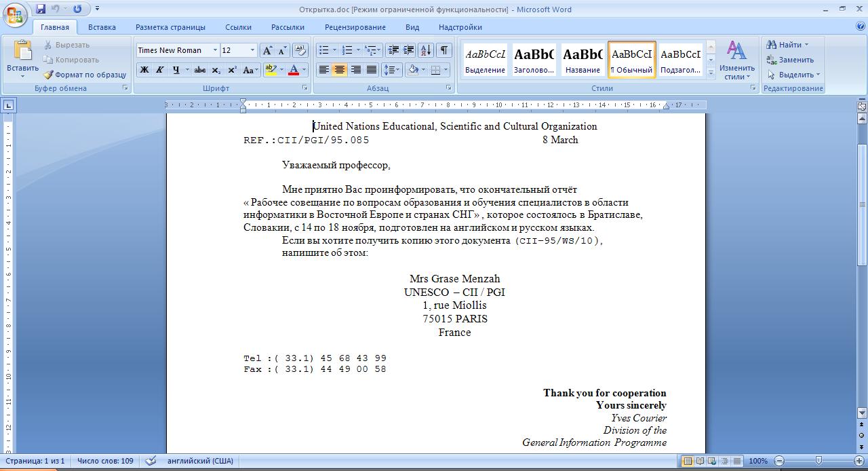The height and width of the screenshot is (471, 868).
Task: Open the Рассылки (Mailings) tab
Action: (x=288, y=27)
